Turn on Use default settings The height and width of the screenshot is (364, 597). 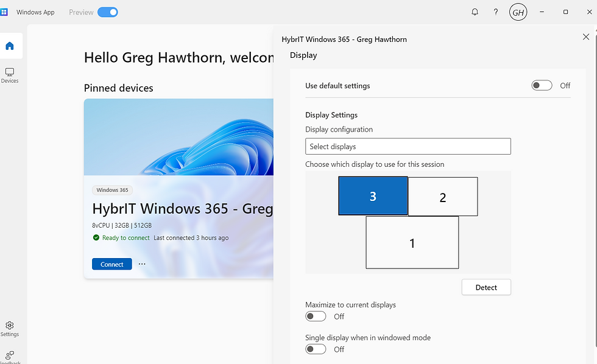tap(542, 86)
